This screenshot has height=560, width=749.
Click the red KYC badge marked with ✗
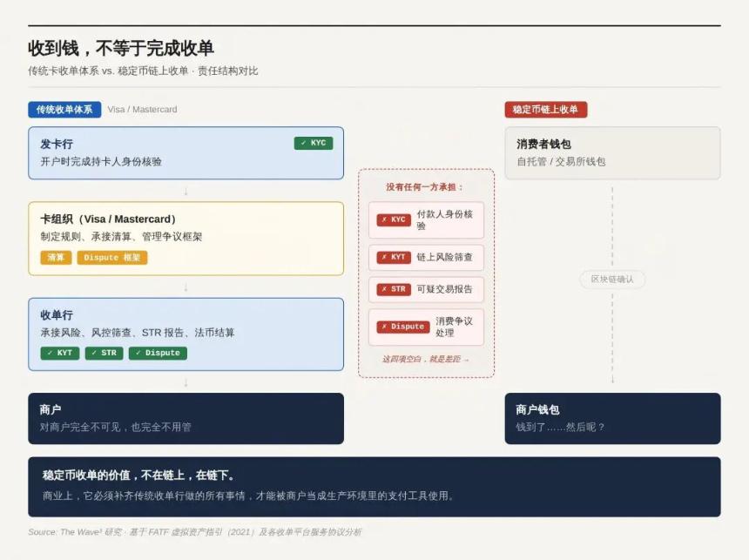[x=393, y=219]
